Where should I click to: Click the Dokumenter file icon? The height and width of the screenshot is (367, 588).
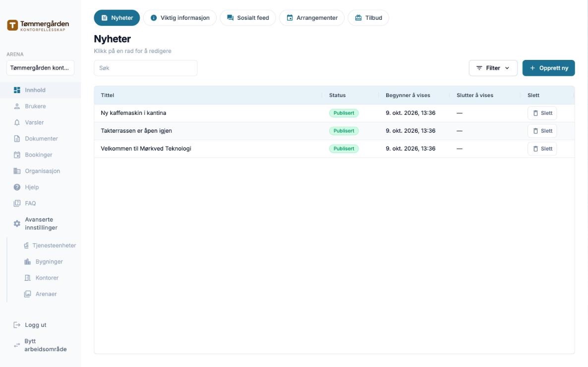[x=17, y=139]
